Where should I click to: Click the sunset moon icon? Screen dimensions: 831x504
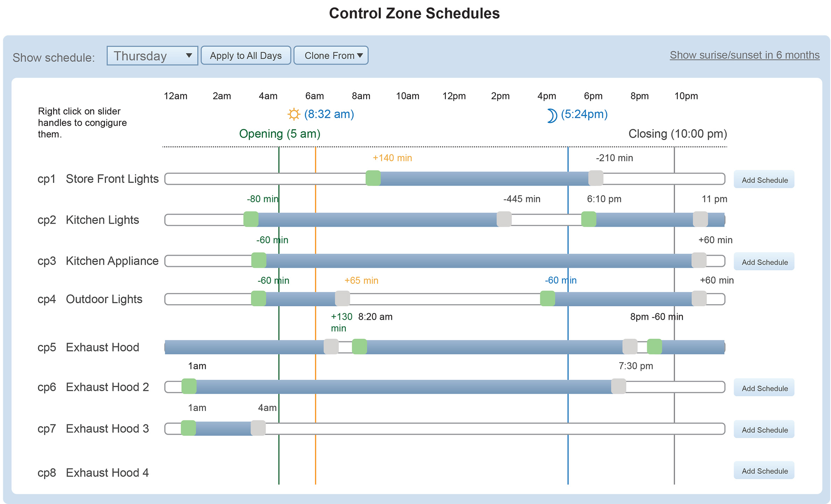click(x=551, y=116)
